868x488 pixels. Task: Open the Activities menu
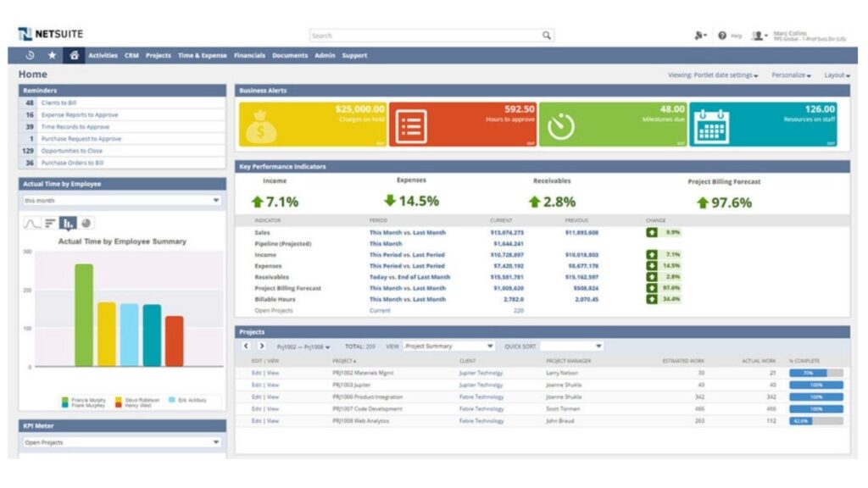click(x=103, y=55)
